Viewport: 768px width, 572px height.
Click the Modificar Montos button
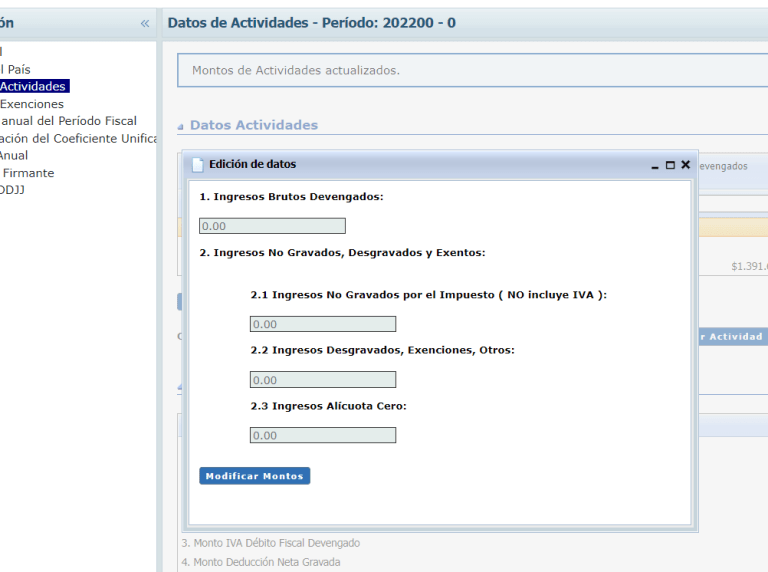254,476
